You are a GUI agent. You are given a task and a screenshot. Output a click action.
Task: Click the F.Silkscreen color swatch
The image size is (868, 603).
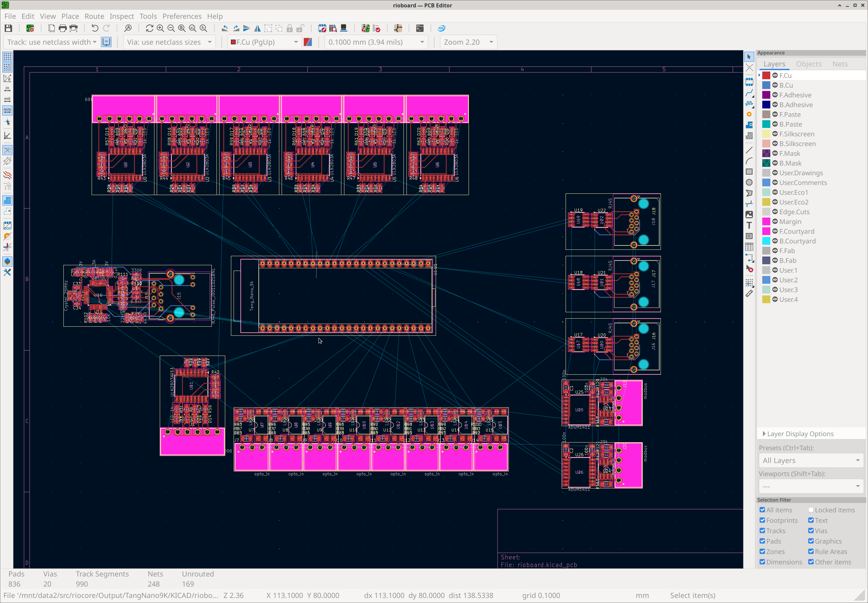click(x=766, y=134)
